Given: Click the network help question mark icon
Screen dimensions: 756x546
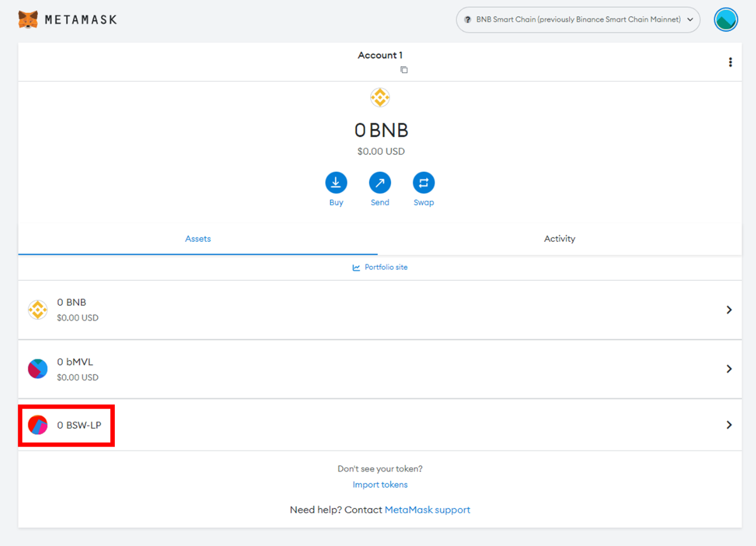Looking at the screenshot, I should point(468,20).
